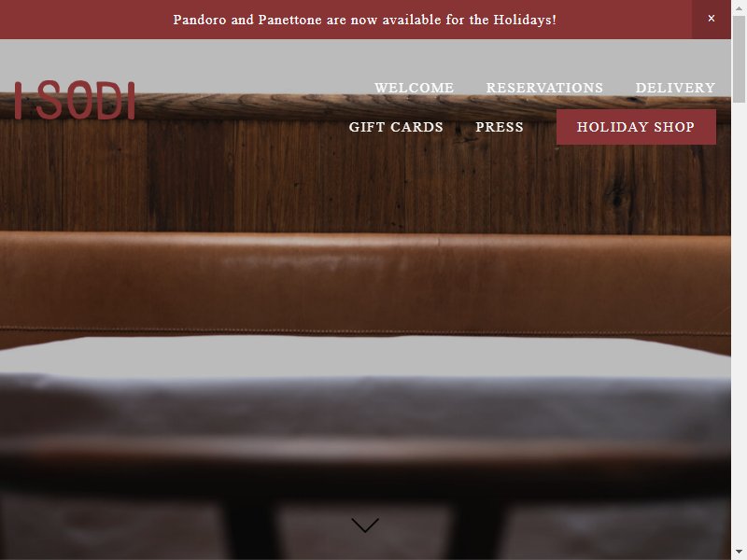
Task: Dismiss the holiday announcement banner
Action: tap(711, 19)
